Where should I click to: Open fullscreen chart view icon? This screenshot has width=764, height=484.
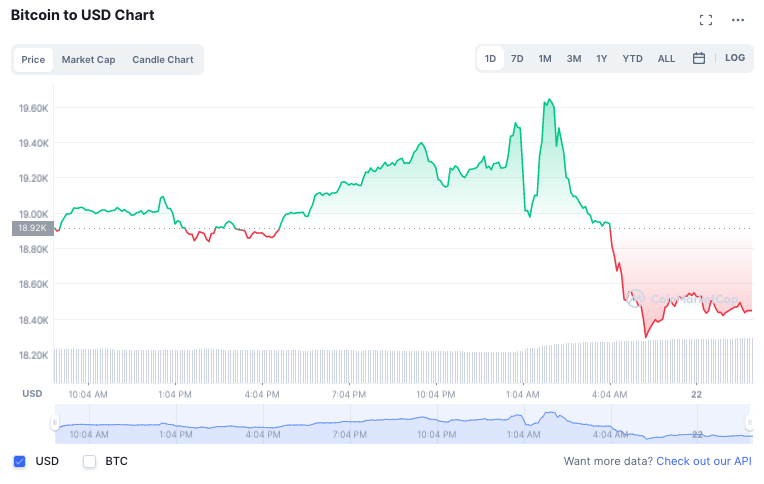click(706, 20)
